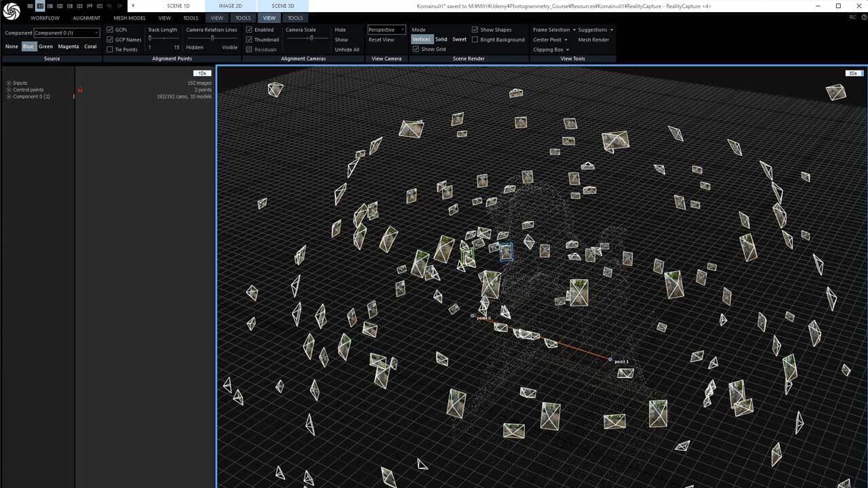Switch to the MESH MODEL tab
Screen dimensions: 868x488
[129, 18]
